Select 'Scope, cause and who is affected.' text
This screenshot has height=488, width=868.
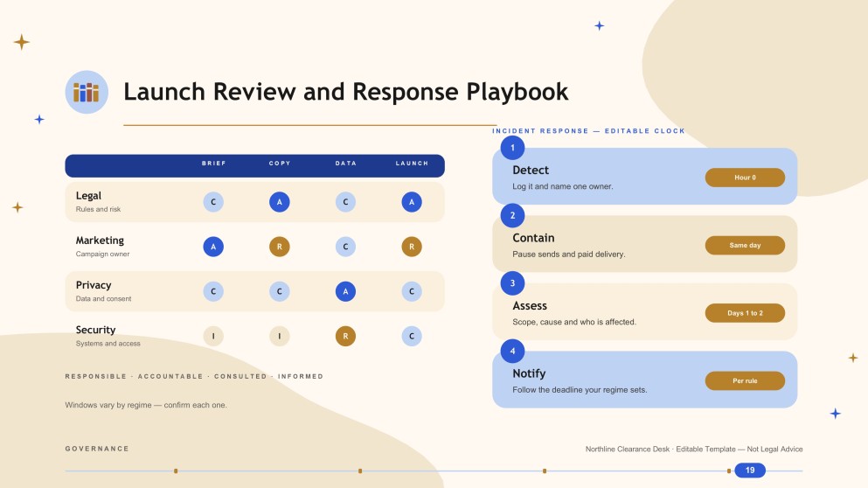tap(574, 322)
